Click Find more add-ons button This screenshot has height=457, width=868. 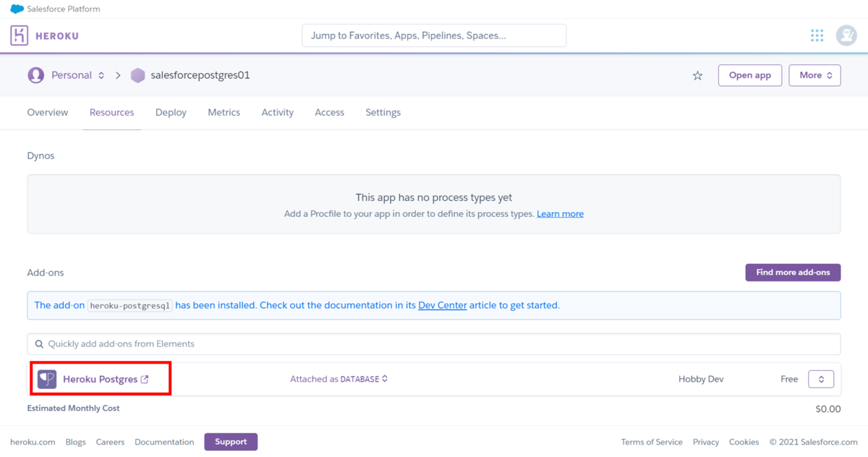[793, 273]
